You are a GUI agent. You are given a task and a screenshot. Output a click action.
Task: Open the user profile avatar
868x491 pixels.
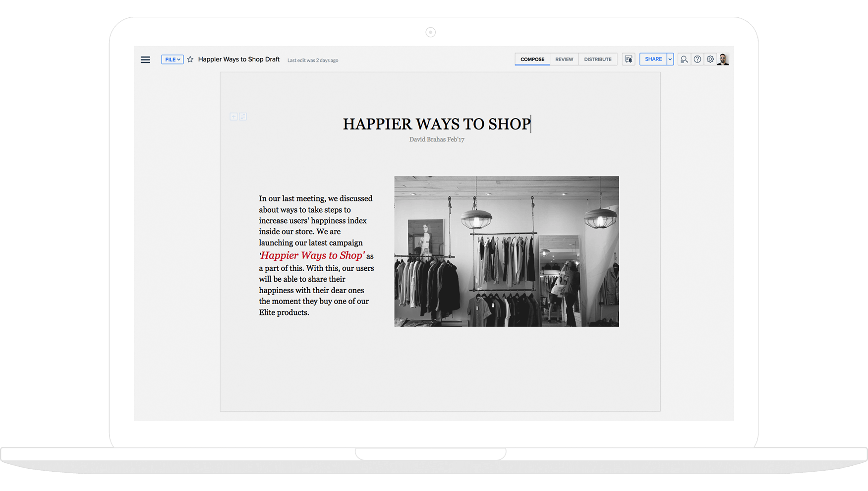tap(723, 60)
